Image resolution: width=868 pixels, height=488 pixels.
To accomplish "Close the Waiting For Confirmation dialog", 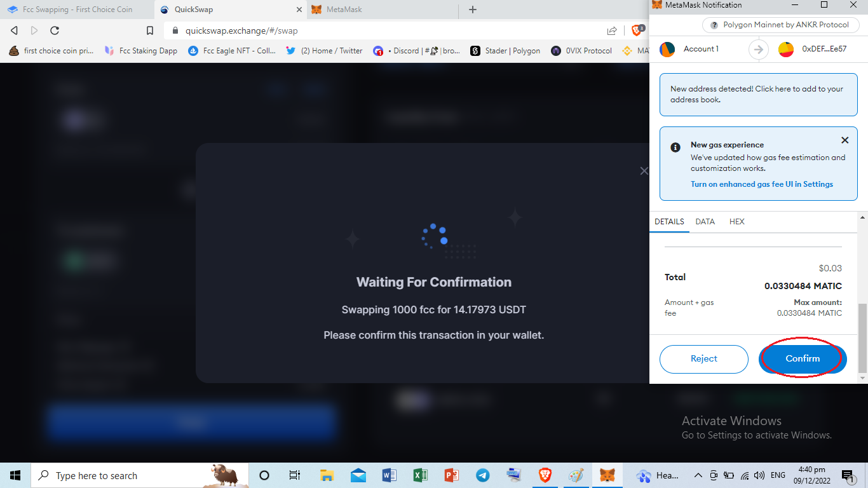I will tap(644, 171).
